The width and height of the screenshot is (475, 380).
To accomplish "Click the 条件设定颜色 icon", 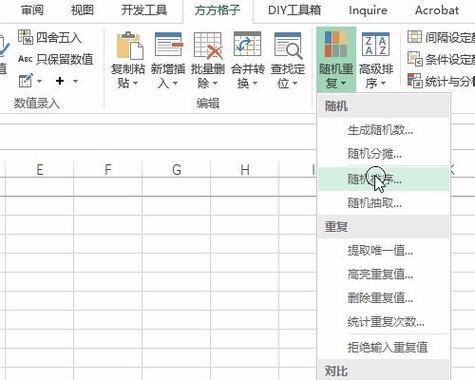I will [415, 59].
